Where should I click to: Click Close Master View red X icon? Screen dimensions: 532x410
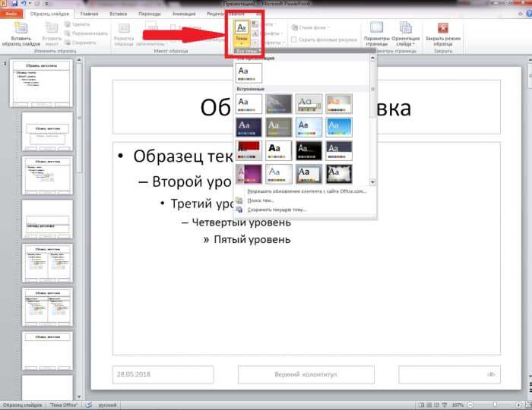tap(443, 28)
